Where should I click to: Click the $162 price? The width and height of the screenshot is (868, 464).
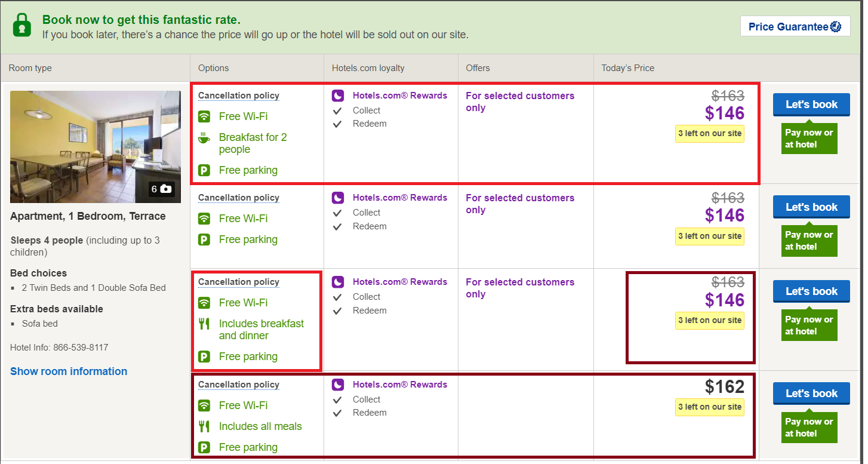(x=725, y=387)
